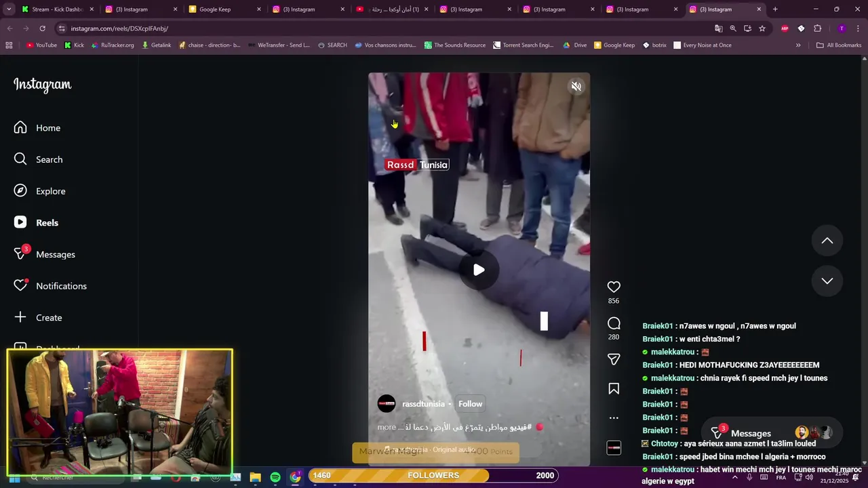The width and height of the screenshot is (868, 488).
Task: Open Instagram Home from the sidebar
Action: [37, 128]
